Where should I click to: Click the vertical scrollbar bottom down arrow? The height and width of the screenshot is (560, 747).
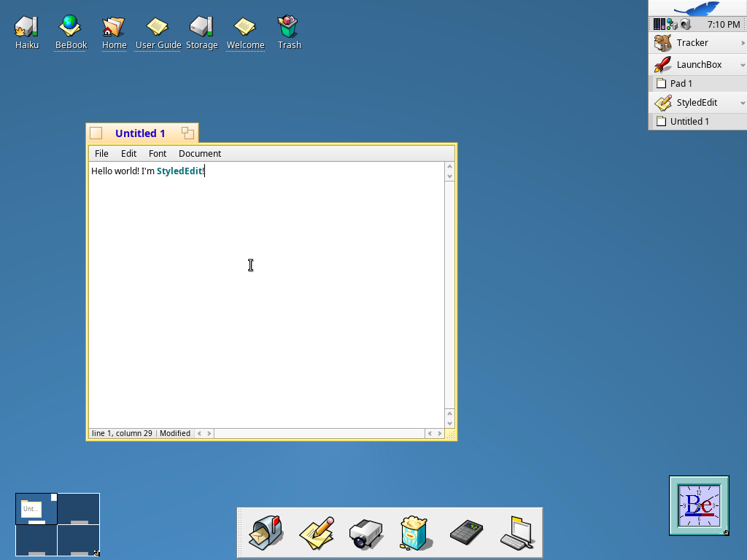449,424
